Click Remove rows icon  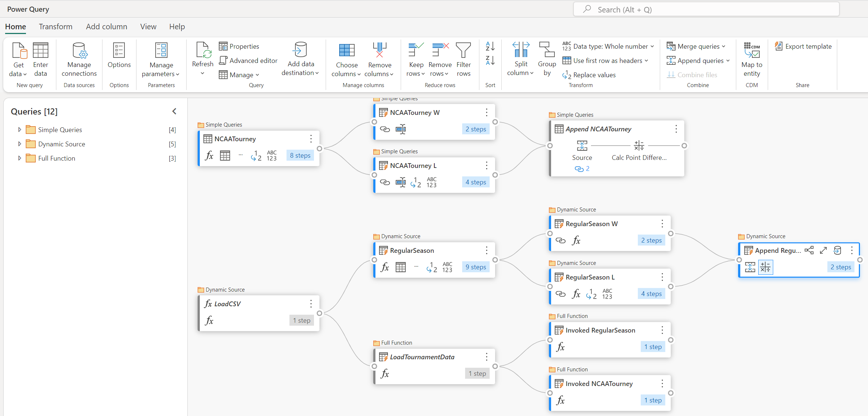tap(440, 50)
